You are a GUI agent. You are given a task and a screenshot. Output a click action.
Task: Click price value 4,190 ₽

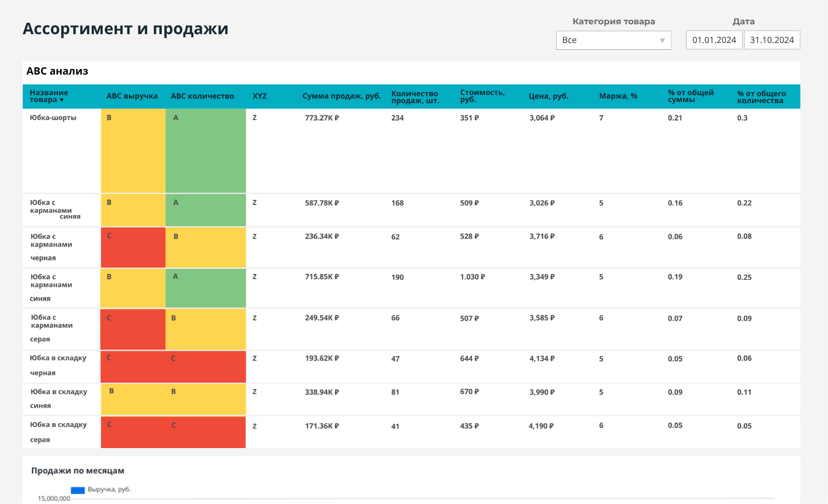tap(541, 426)
